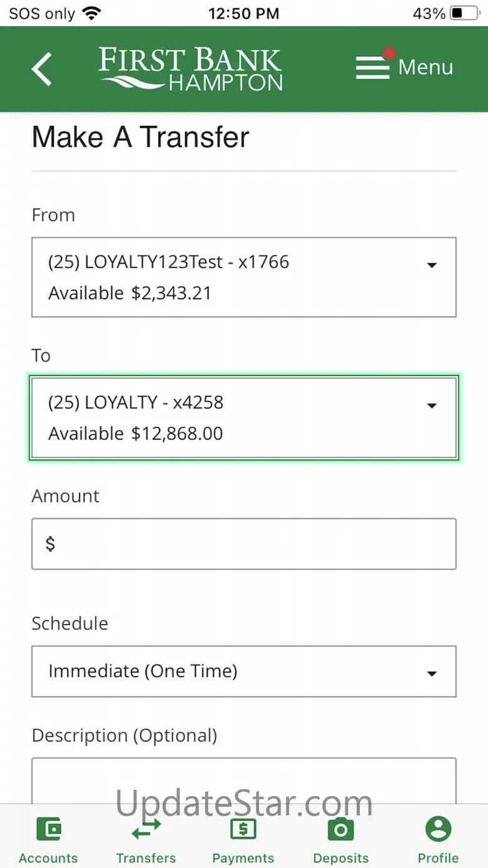Tap the First Bank Hampton logo
Image resolution: width=488 pixels, height=868 pixels.
pyautogui.click(x=191, y=69)
